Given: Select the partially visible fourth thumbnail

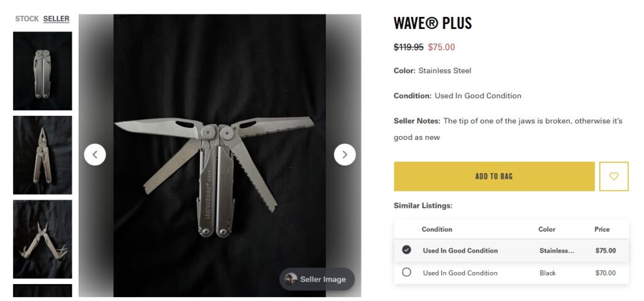Looking at the screenshot, I should point(43,291).
